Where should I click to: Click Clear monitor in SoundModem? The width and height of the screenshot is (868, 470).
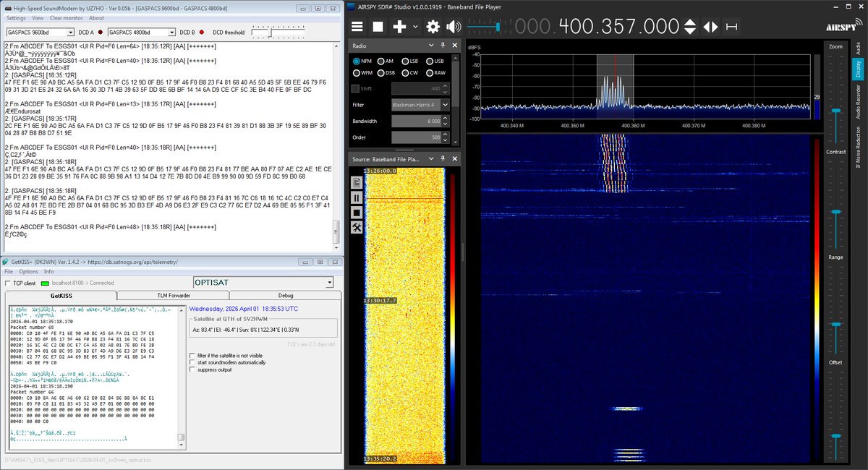point(66,18)
